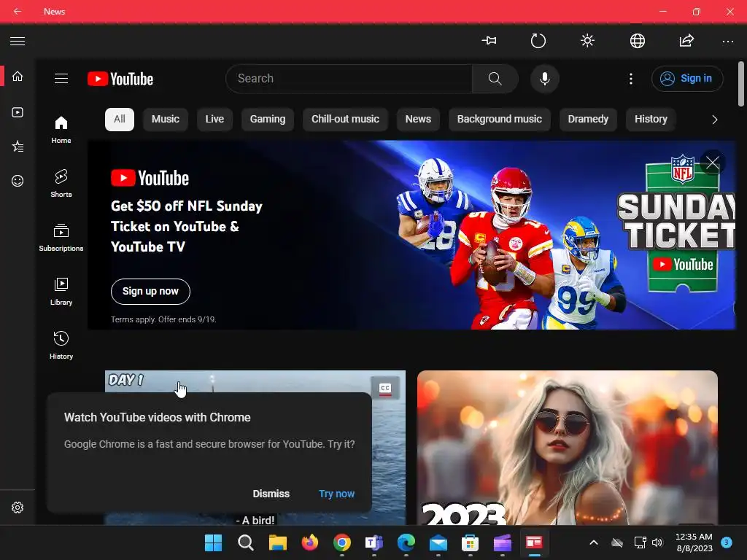Image resolution: width=747 pixels, height=560 pixels.
Task: Open in browser via globe icon
Action: tap(638, 41)
